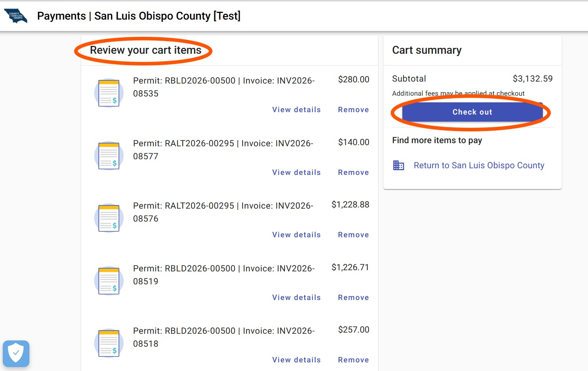Click invoice icon for INV2026-08518
Viewport: 588px width, 371px height.
tap(109, 343)
